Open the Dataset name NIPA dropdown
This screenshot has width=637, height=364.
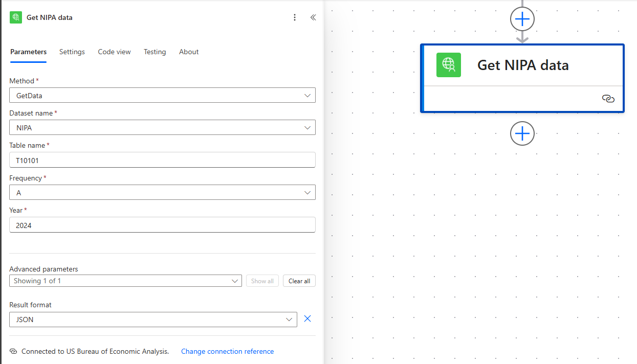pos(162,127)
